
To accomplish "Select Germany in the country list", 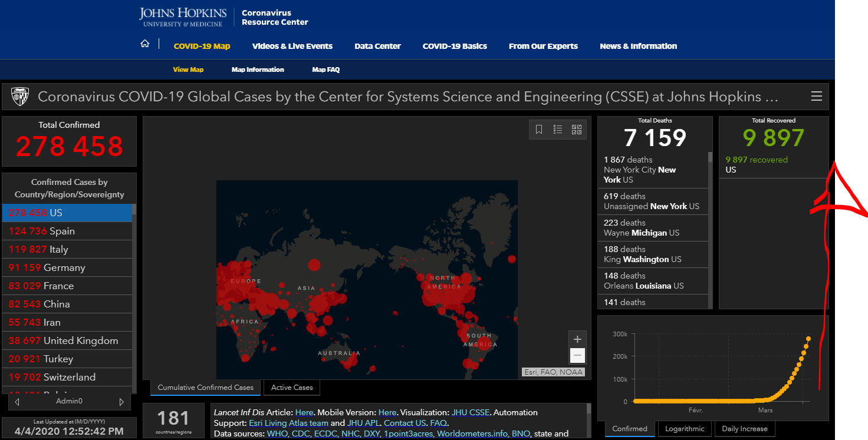I will tap(67, 267).
